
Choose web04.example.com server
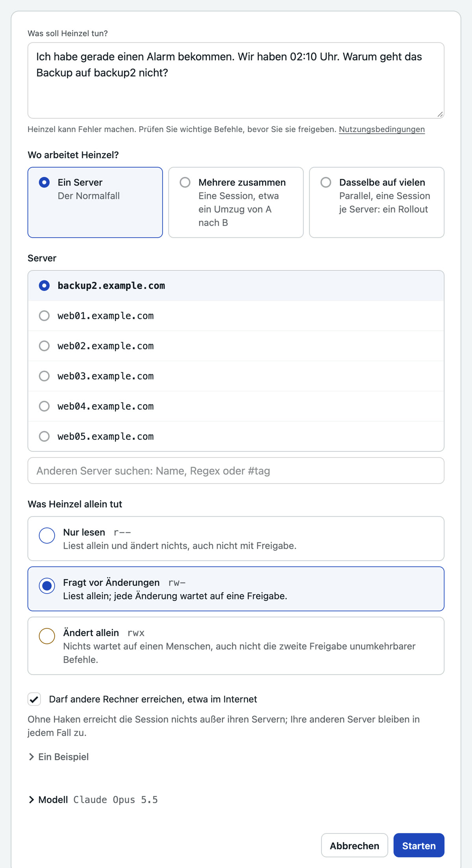(236, 406)
